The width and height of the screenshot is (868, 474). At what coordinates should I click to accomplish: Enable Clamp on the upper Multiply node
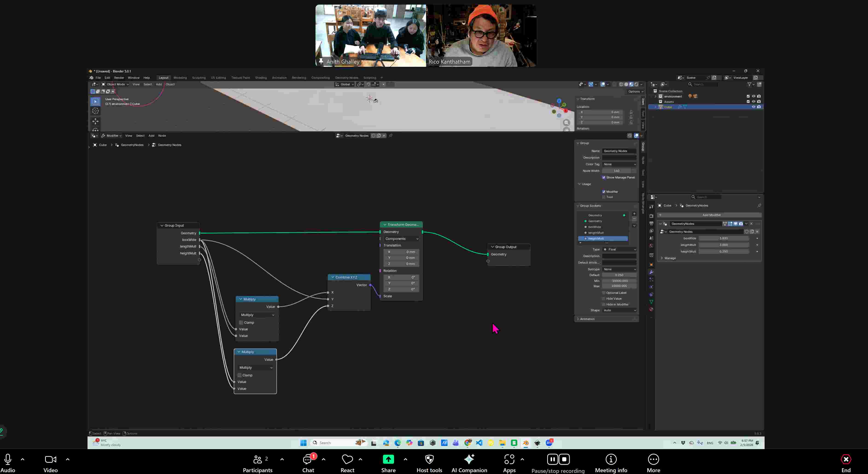(241, 322)
